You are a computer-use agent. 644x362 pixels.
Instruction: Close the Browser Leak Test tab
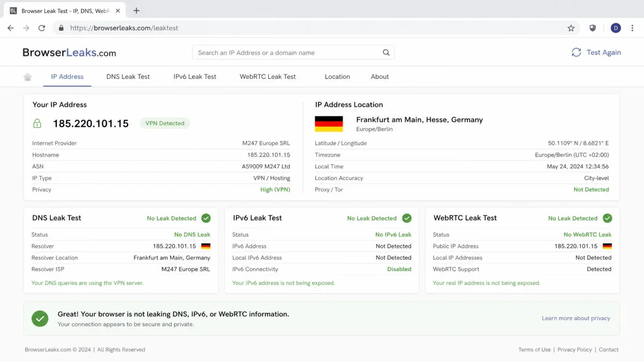pos(118,11)
